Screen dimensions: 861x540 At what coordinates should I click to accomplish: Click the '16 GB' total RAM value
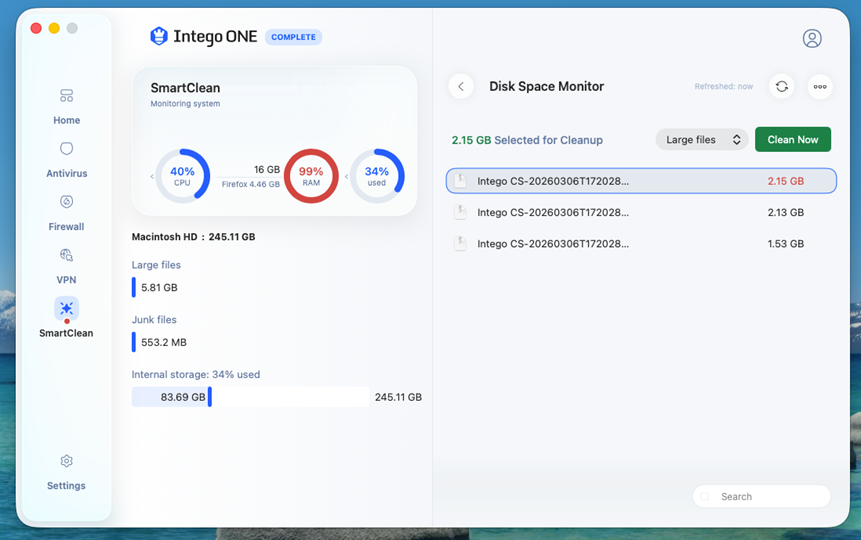click(x=267, y=170)
